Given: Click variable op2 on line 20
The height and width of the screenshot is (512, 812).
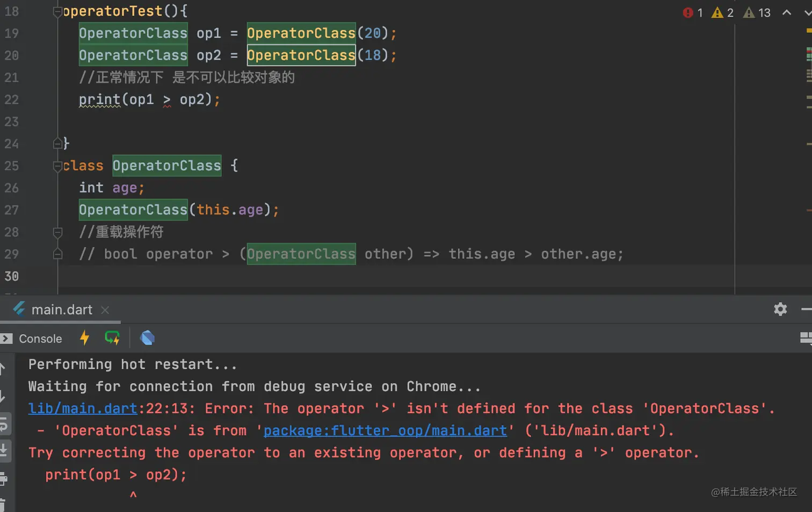Looking at the screenshot, I should (x=208, y=55).
